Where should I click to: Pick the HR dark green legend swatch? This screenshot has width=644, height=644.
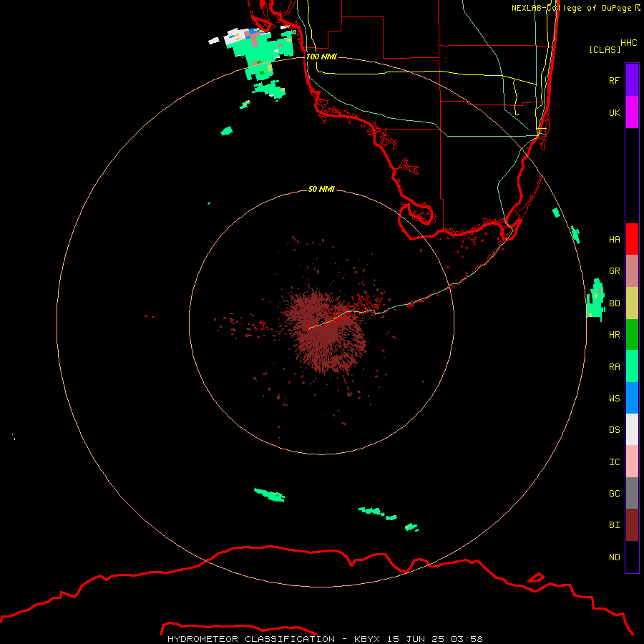[632, 335]
